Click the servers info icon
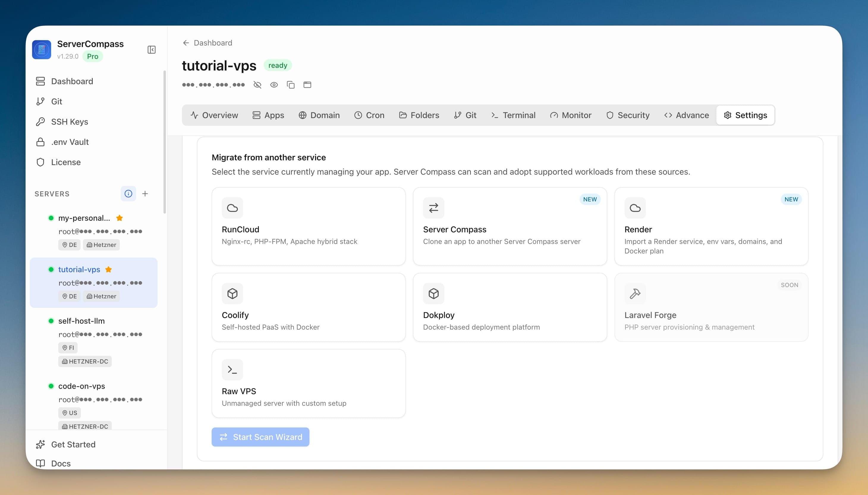 coord(128,193)
